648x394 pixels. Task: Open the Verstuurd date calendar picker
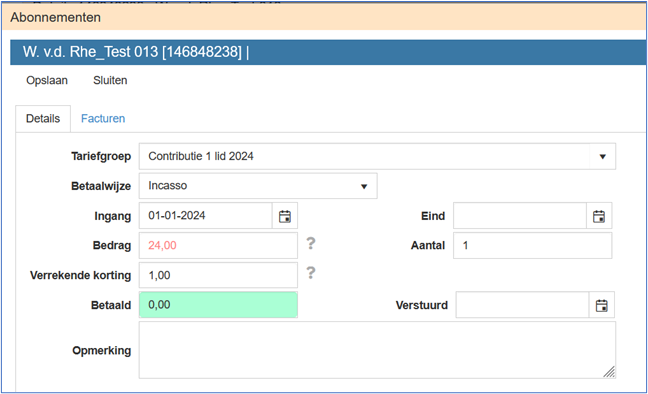coord(601,305)
